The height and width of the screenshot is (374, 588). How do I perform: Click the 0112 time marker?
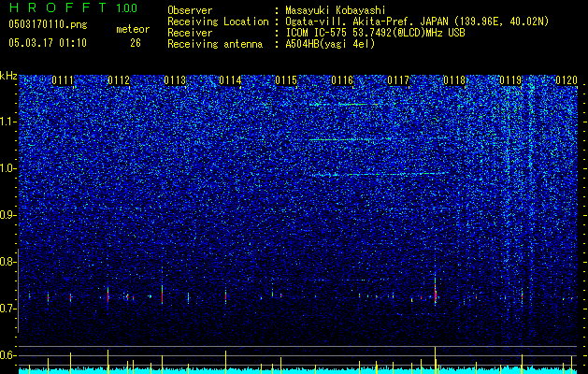[119, 80]
